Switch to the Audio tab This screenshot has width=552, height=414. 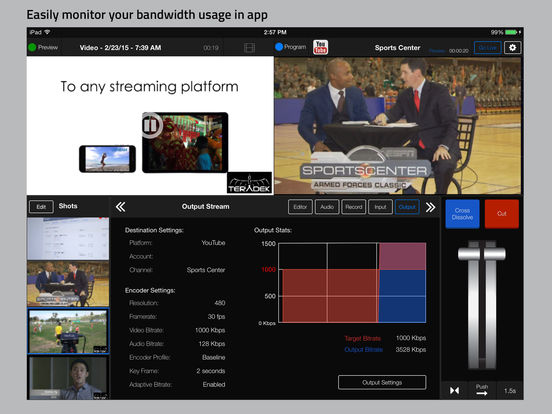(x=327, y=207)
